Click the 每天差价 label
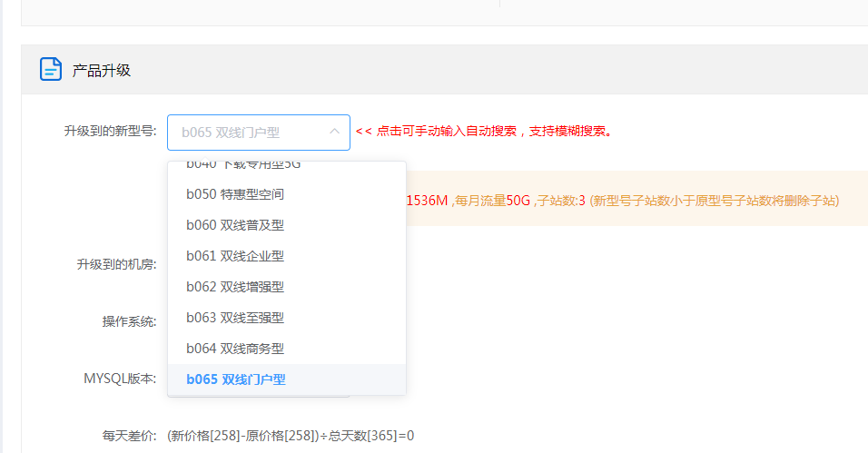Screen dimensions: 868x453 click(130, 436)
